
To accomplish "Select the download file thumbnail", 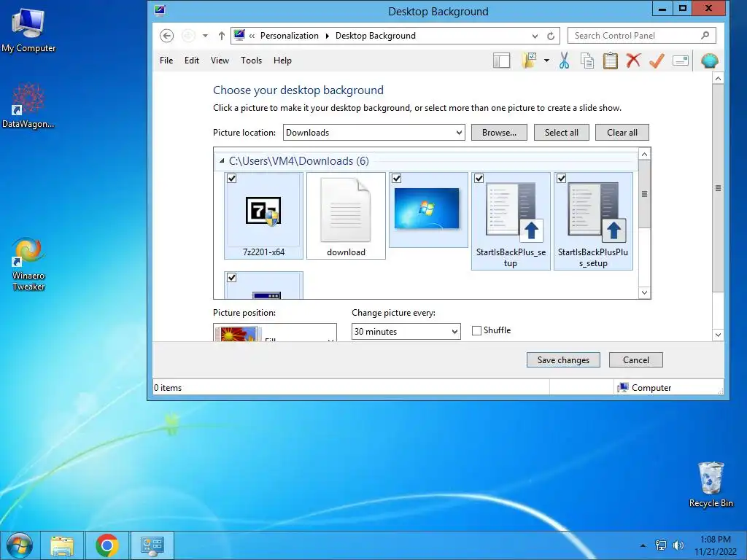I will (346, 216).
